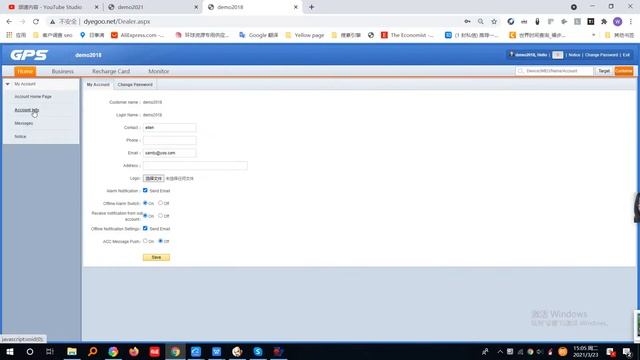Viewport: 640px width, 360px height.
Task: Focus the Address input field
Action: tap(195, 165)
